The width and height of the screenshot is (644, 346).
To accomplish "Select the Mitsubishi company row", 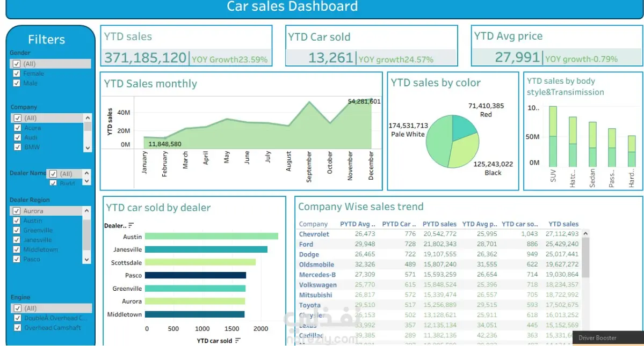I will click(439, 295).
